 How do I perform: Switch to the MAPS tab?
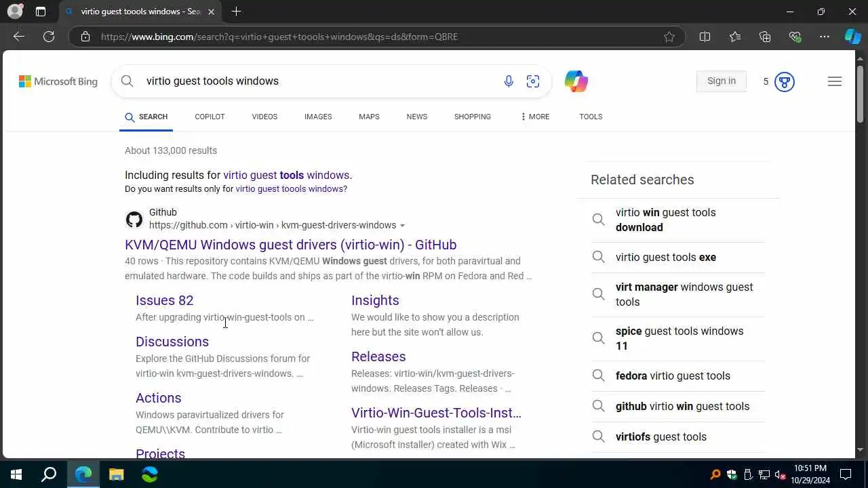click(369, 117)
